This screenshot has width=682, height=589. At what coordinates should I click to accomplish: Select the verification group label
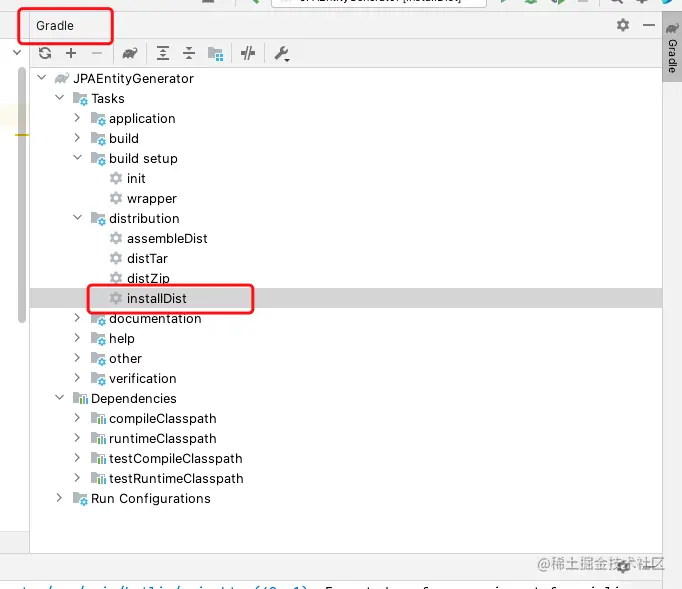(143, 378)
